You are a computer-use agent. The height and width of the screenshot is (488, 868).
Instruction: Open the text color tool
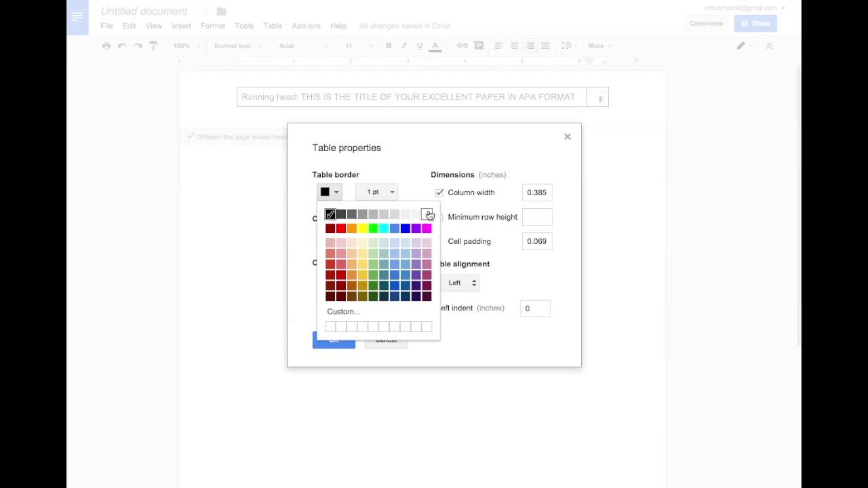435,46
